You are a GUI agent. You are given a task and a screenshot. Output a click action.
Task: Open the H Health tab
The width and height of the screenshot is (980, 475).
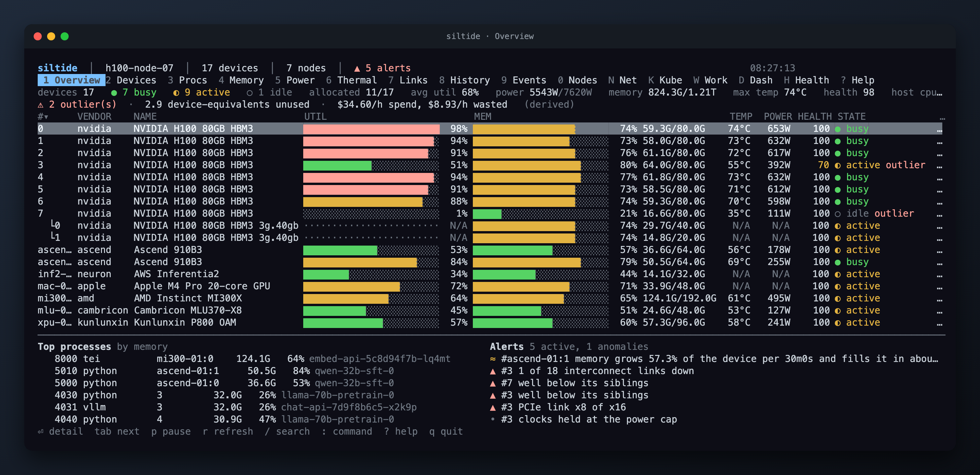point(807,80)
